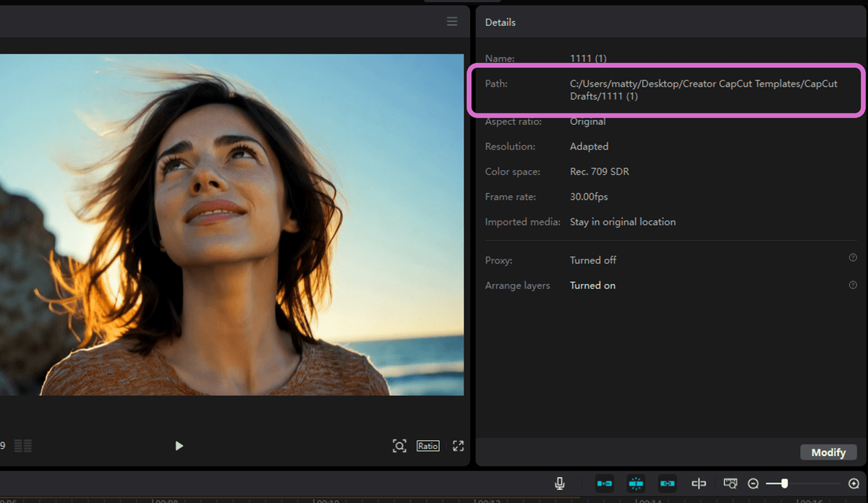This screenshot has height=503, width=868.
Task: Click the '30.00fps' frame rate value
Action: coord(590,197)
